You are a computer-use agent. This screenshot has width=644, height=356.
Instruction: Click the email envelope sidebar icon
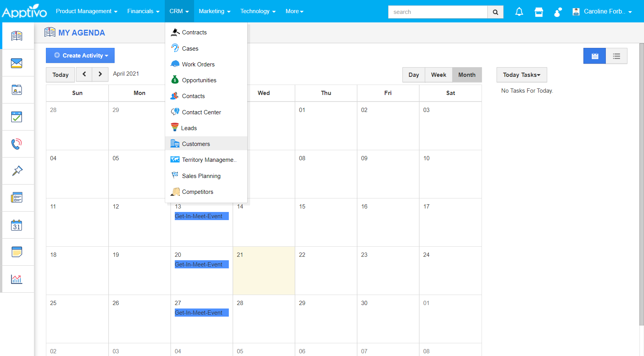[17, 63]
